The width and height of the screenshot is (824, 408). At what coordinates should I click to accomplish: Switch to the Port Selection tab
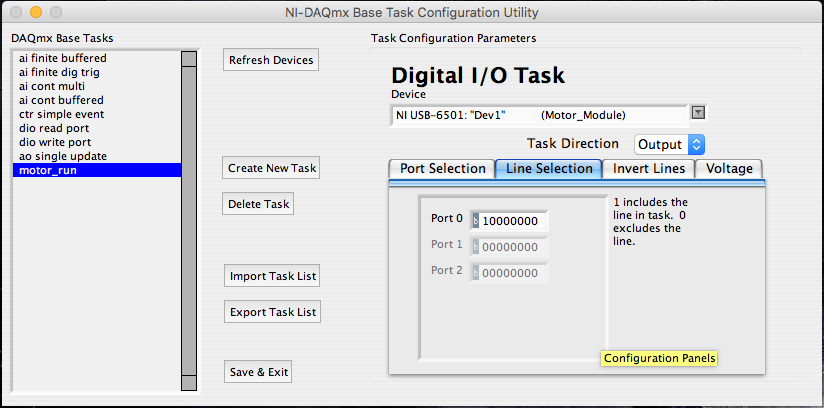pos(442,169)
